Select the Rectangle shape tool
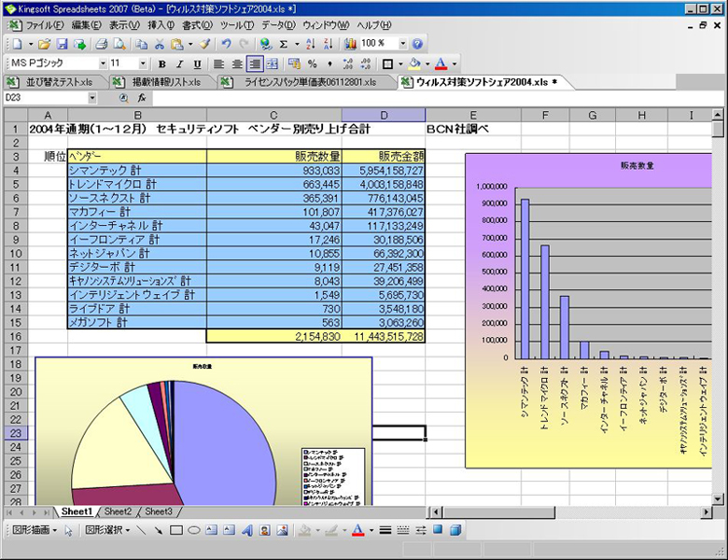The width and height of the screenshot is (728, 560). point(176,530)
